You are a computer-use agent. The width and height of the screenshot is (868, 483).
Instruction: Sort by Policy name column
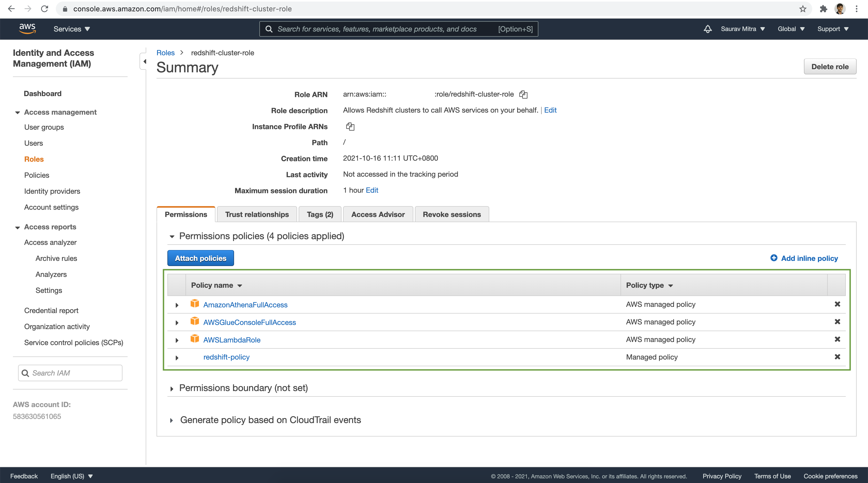[x=217, y=285]
